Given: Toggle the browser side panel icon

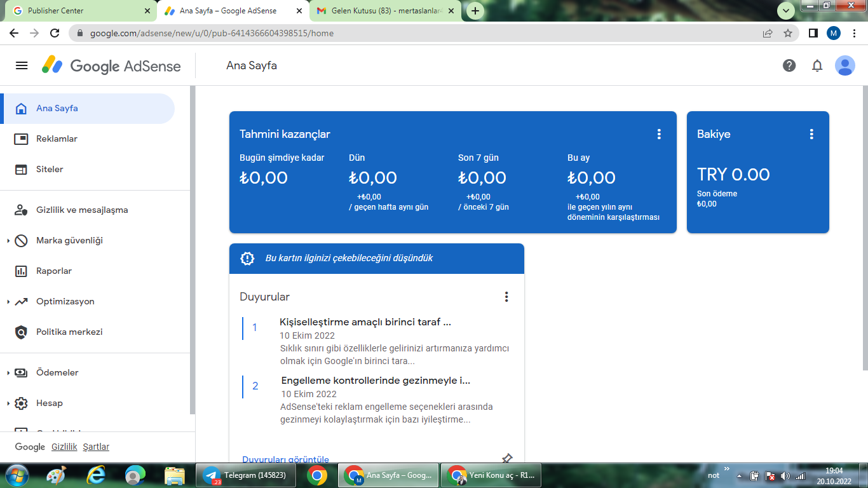Looking at the screenshot, I should (x=813, y=33).
